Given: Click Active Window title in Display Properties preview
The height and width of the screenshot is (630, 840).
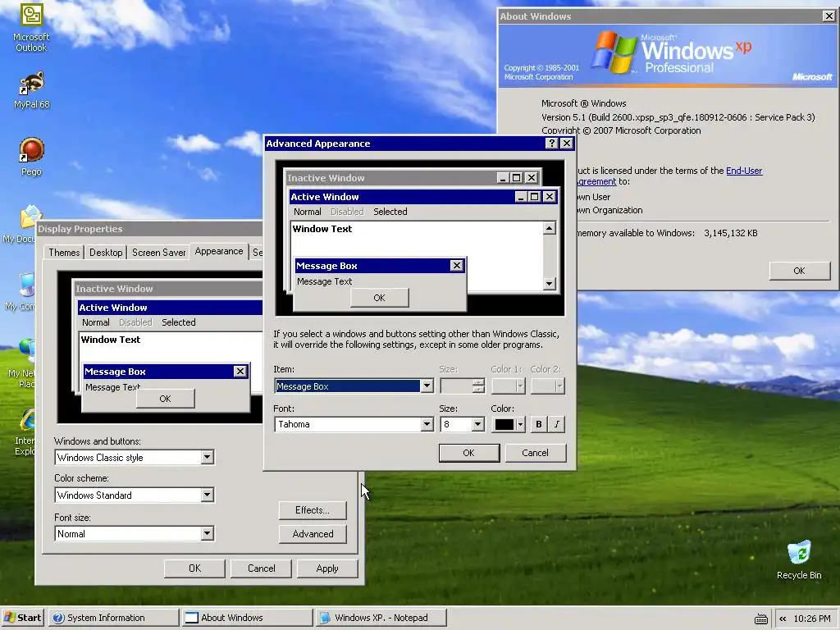Looking at the screenshot, I should (x=113, y=308).
